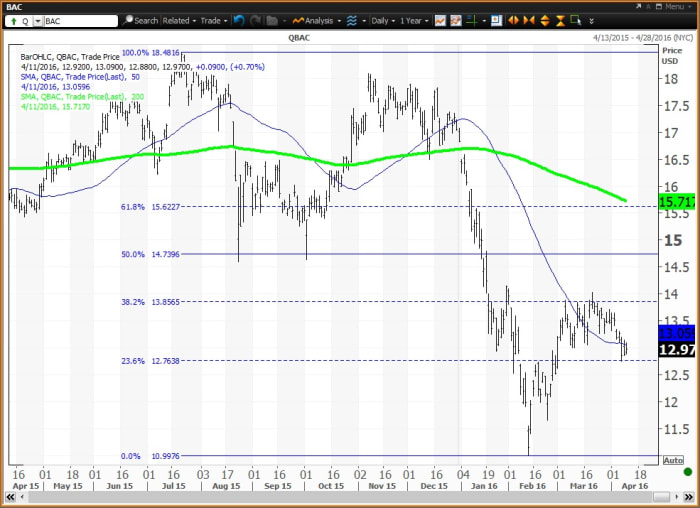
Task: Open the Related dropdown menu
Action: [179, 20]
